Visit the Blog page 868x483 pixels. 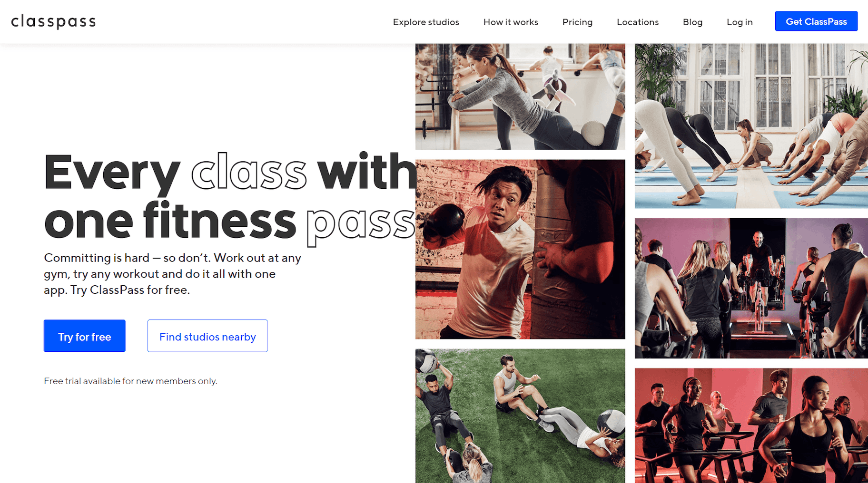click(x=692, y=22)
